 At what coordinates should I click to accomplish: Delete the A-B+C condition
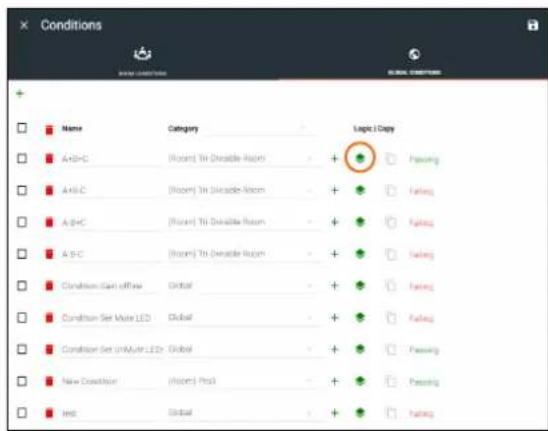pyautogui.click(x=49, y=222)
